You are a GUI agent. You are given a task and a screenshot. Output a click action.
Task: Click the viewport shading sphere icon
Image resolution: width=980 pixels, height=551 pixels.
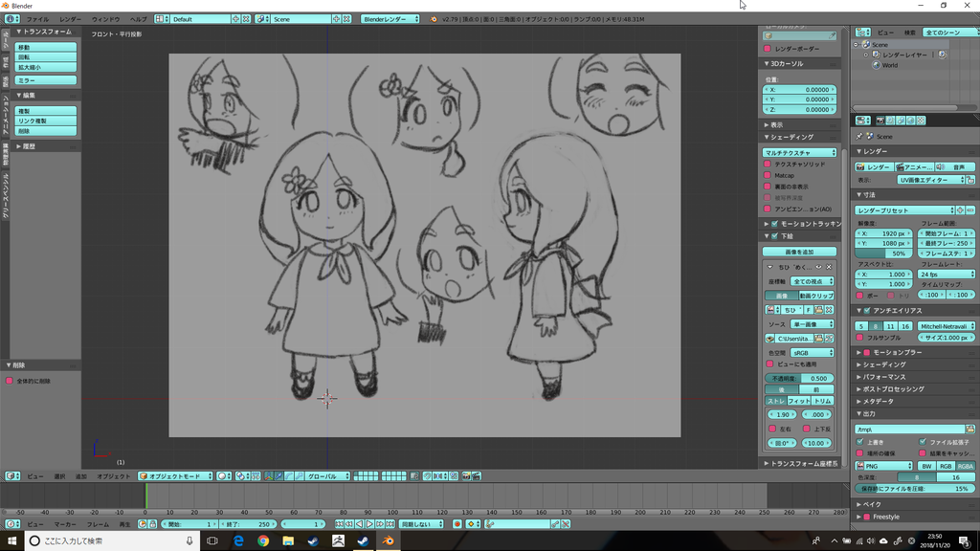224,476
